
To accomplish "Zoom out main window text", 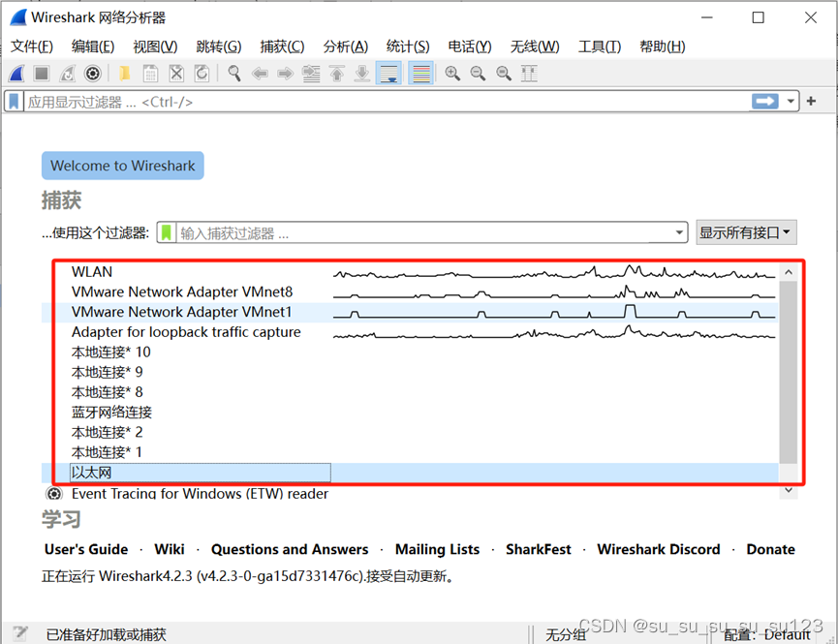I will coord(478,74).
